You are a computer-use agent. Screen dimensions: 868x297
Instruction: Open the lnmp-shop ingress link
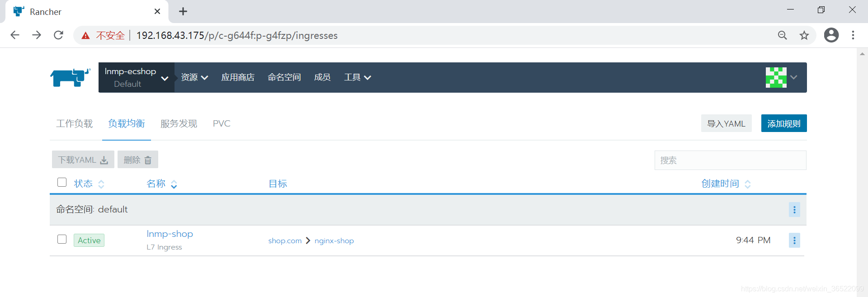pos(170,234)
